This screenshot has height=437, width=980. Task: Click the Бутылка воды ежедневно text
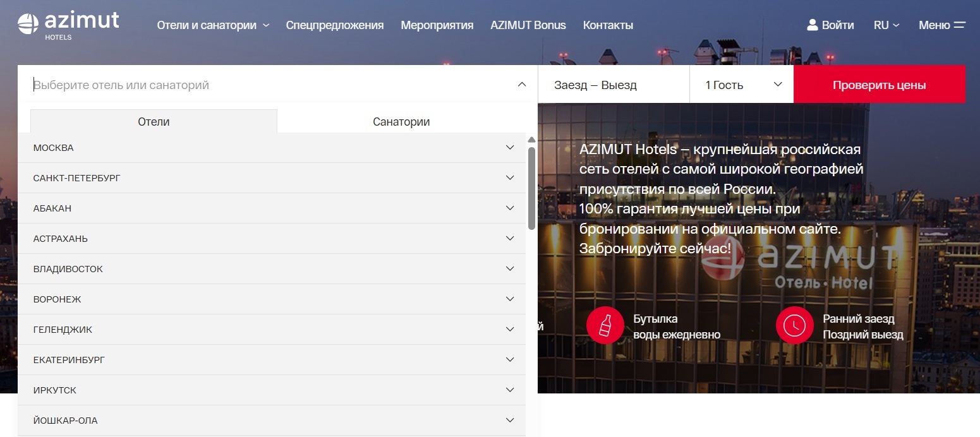[x=677, y=326]
